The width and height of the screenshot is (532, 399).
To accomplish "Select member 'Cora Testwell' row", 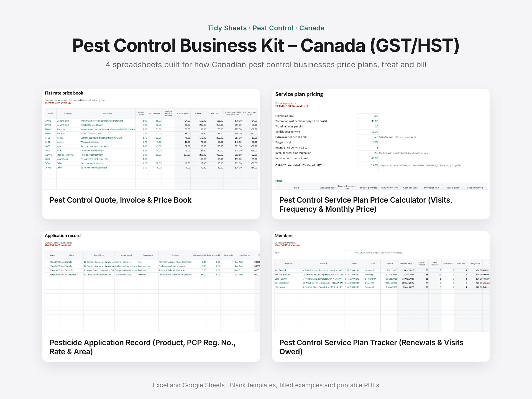I will tap(382, 279).
